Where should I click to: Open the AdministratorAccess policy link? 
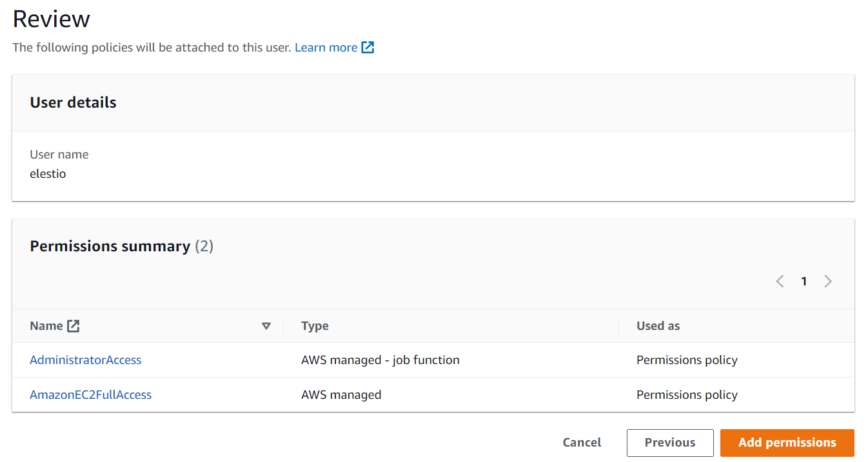point(86,360)
